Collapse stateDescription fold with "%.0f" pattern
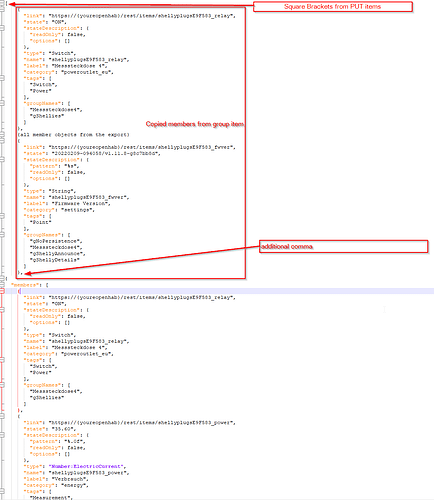The image size is (434, 500). (x=2, y=435)
